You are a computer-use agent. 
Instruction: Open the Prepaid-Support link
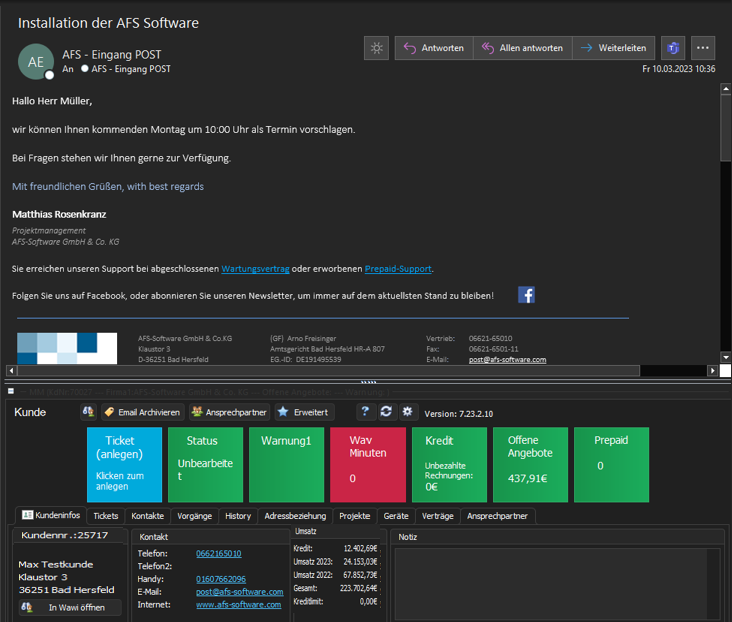398,269
